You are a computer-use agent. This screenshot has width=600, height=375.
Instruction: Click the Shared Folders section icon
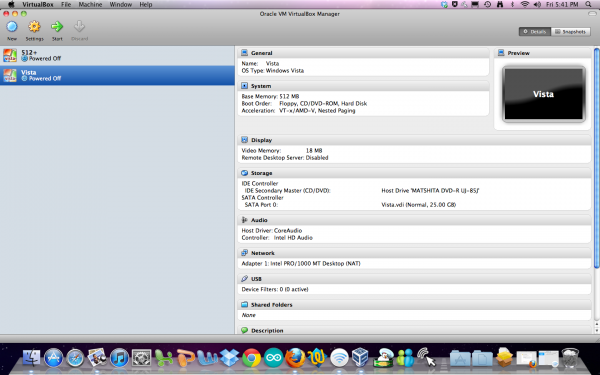[245, 305]
